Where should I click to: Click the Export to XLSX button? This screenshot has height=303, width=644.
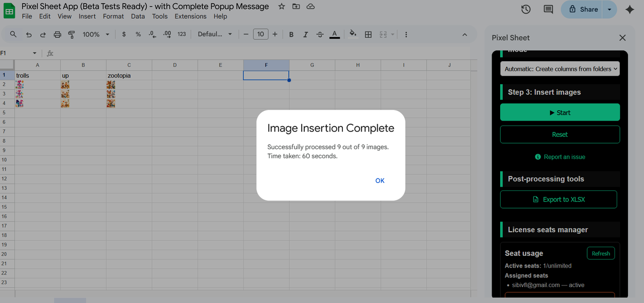pos(559,199)
